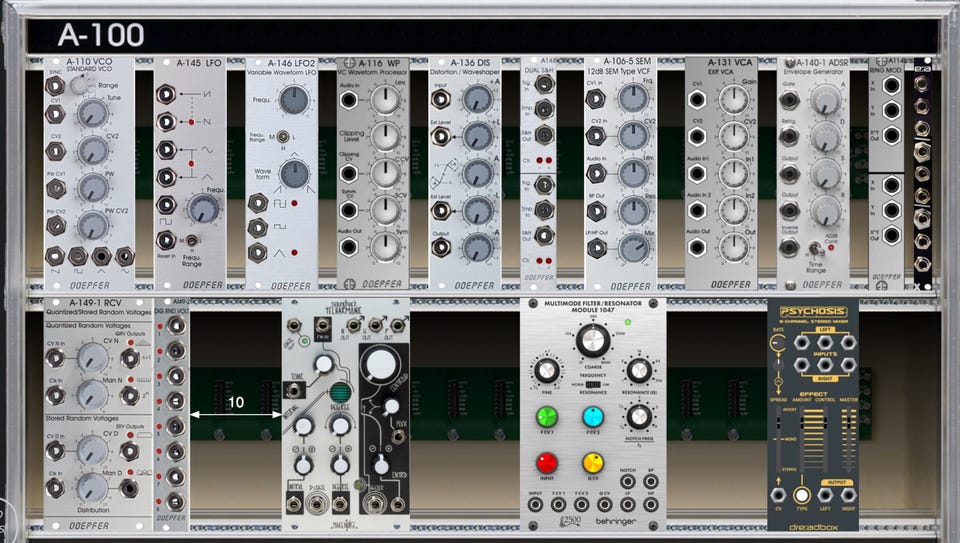Click the LEFT output jack on Psychosis mixer
The image size is (960, 543).
click(825, 495)
